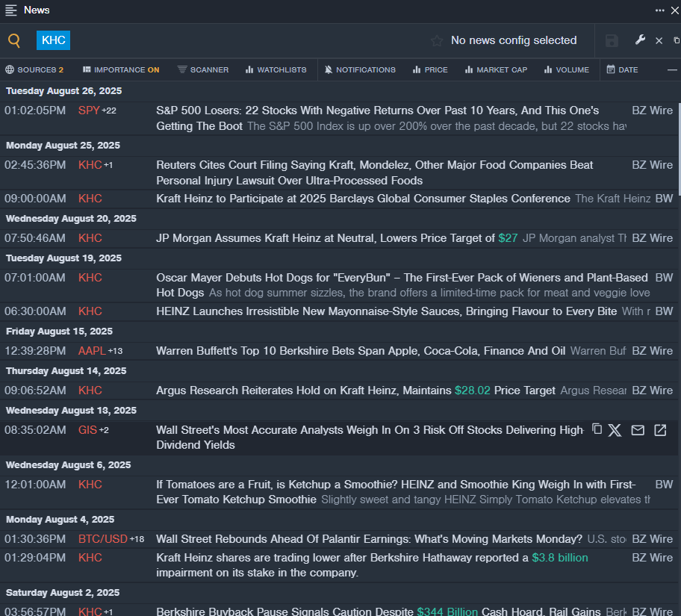Click the star favorite config icon

pyautogui.click(x=437, y=41)
